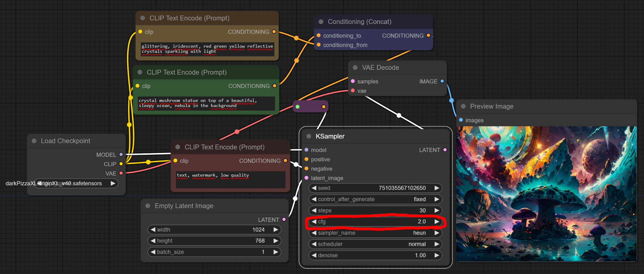
Task: Click the negative prompt text box
Action: point(230,179)
